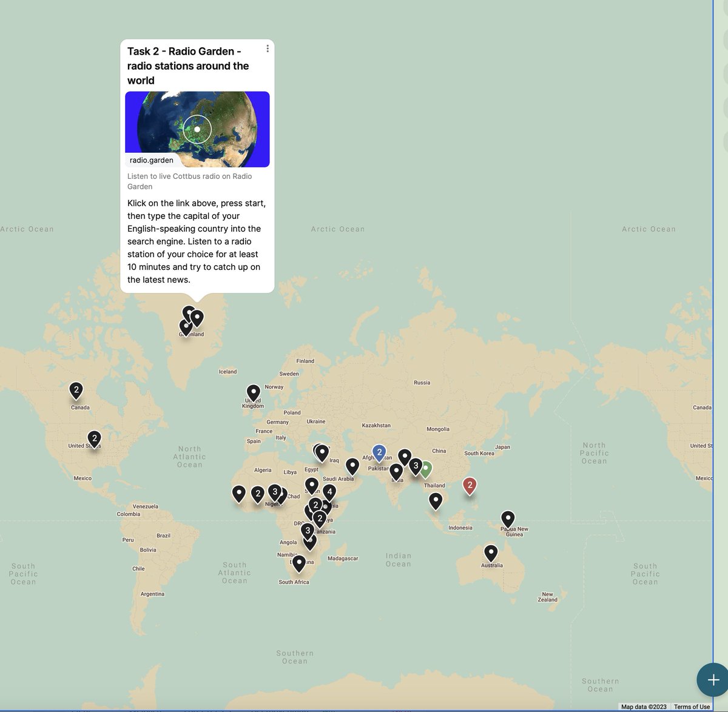
Task: Open the black pin on the India label
Action: 396,472
